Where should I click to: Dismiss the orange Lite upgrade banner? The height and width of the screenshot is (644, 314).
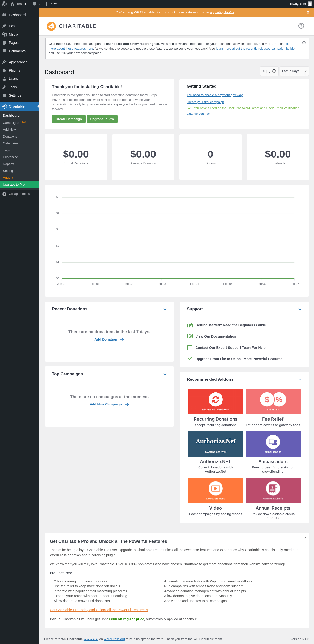tap(308, 12)
